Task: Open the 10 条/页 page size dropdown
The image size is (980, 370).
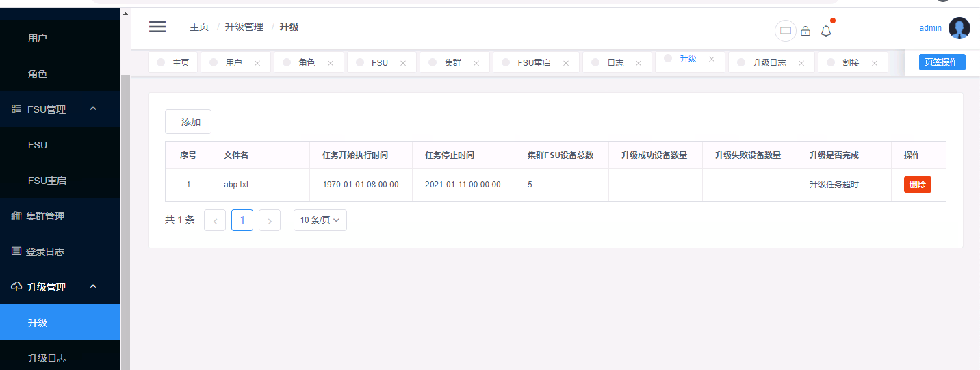Action: [320, 220]
